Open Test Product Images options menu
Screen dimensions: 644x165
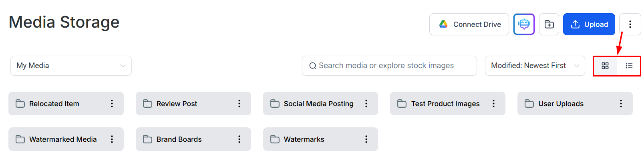point(493,104)
